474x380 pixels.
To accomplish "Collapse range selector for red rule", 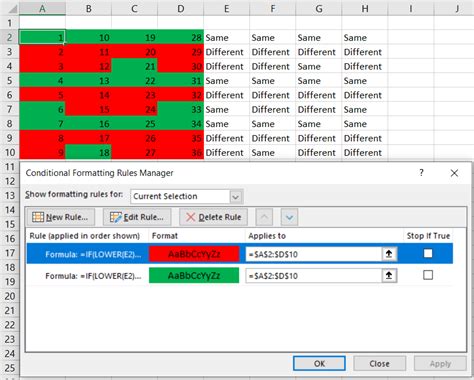I will click(389, 254).
